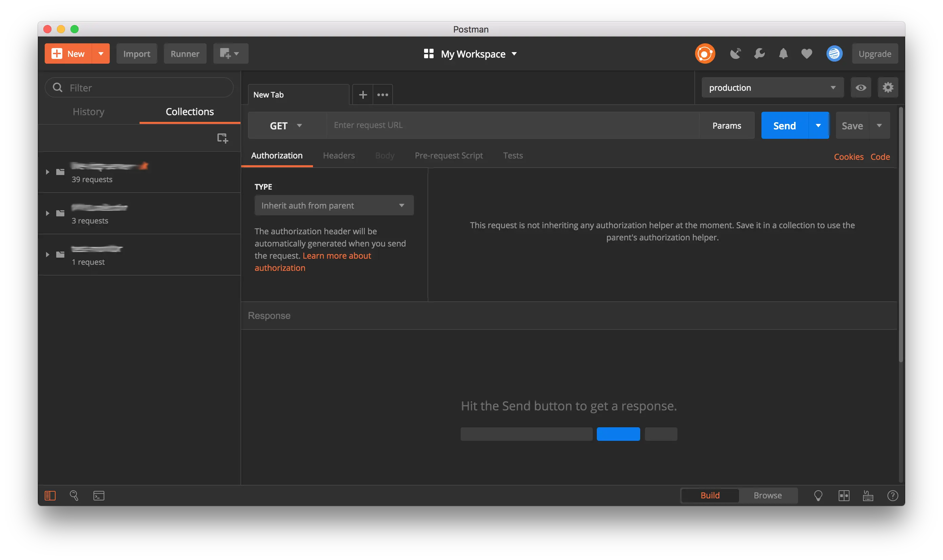943x560 pixels.
Task: Click the sync status orange icon
Action: point(705,53)
